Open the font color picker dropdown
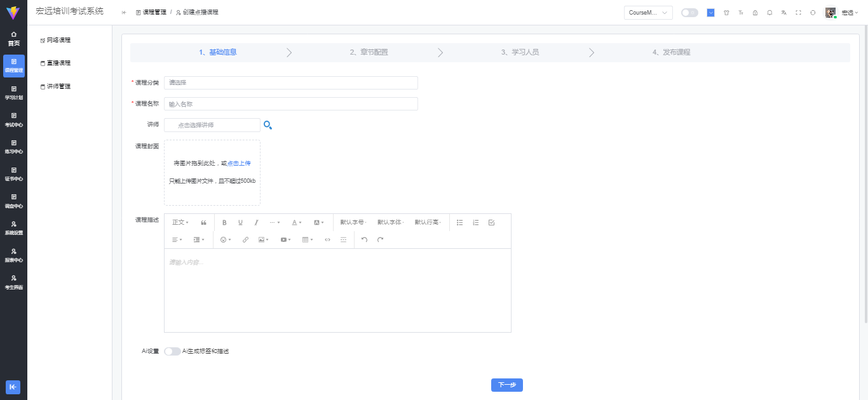This screenshot has height=400, width=868. (297, 222)
